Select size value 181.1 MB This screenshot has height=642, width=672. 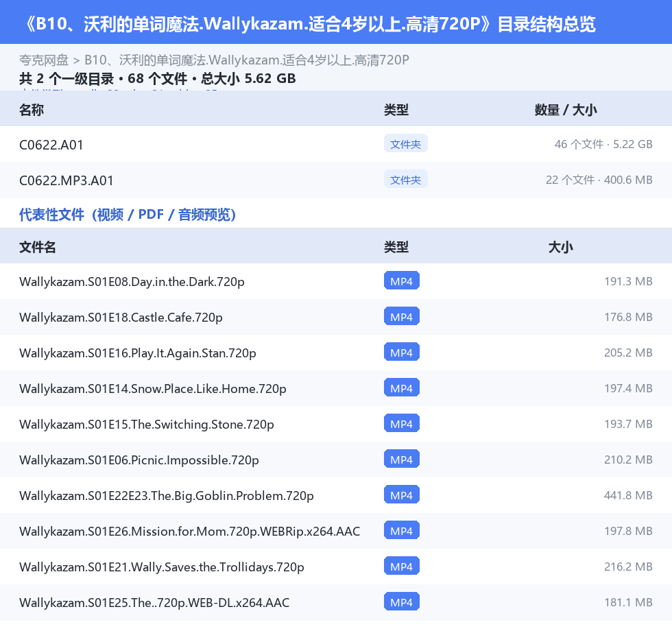click(x=628, y=602)
